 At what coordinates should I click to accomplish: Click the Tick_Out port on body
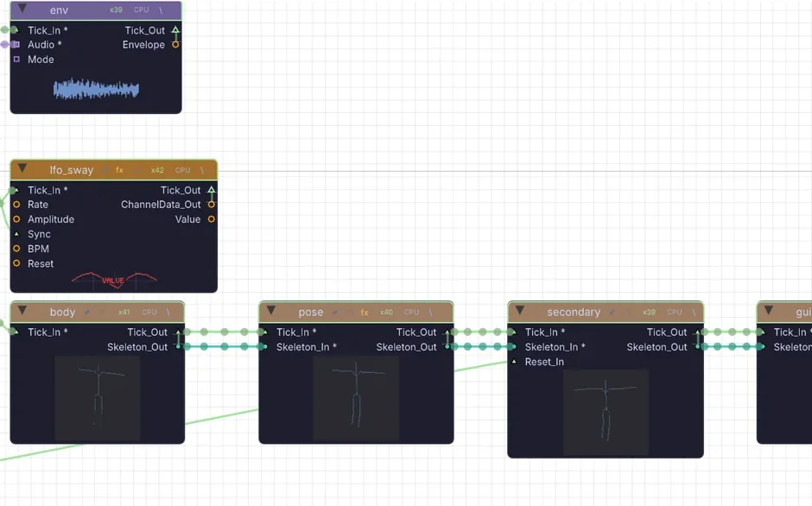178,332
